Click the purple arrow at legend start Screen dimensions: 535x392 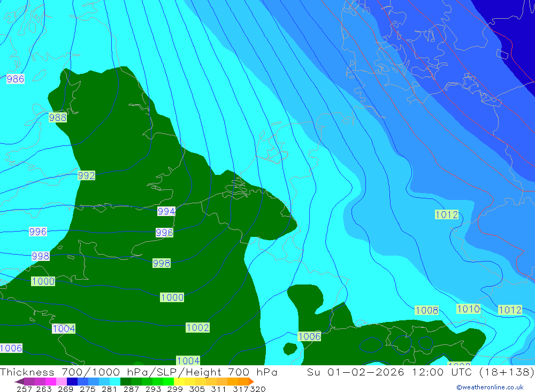(19, 381)
